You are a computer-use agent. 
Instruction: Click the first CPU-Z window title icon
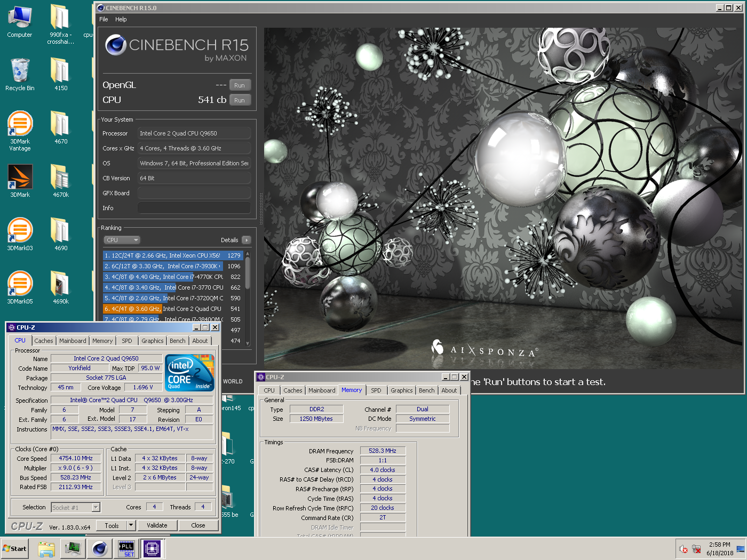[x=12, y=327]
